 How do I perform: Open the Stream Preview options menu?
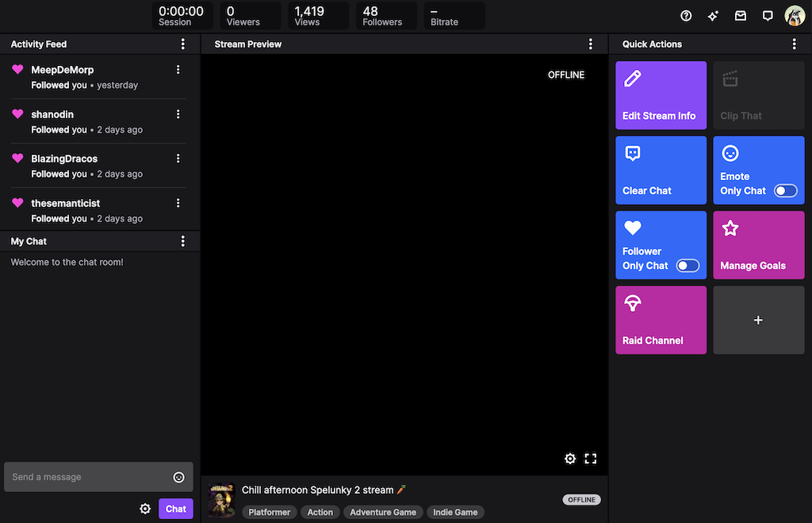coord(590,44)
